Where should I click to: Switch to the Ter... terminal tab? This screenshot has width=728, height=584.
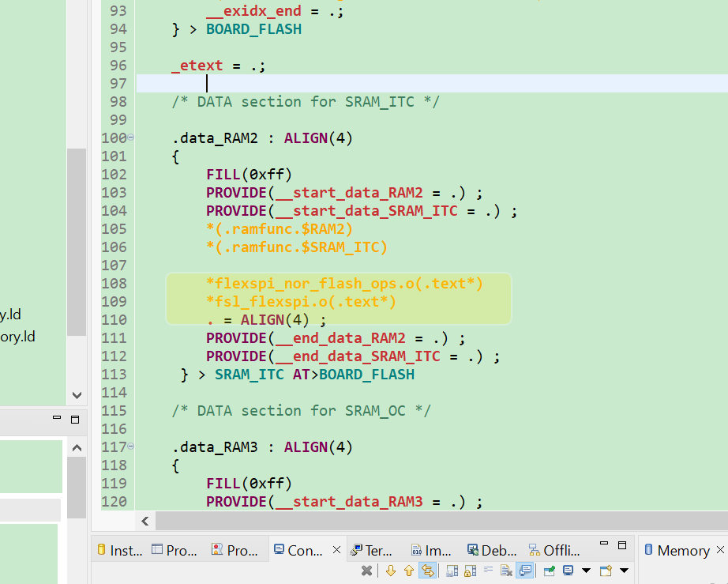[x=371, y=550]
